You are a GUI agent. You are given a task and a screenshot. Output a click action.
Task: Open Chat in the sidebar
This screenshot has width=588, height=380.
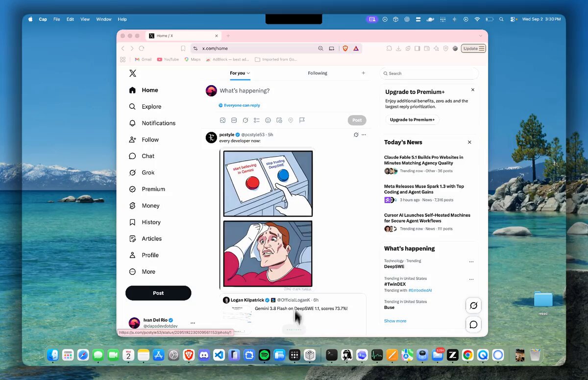click(142, 156)
